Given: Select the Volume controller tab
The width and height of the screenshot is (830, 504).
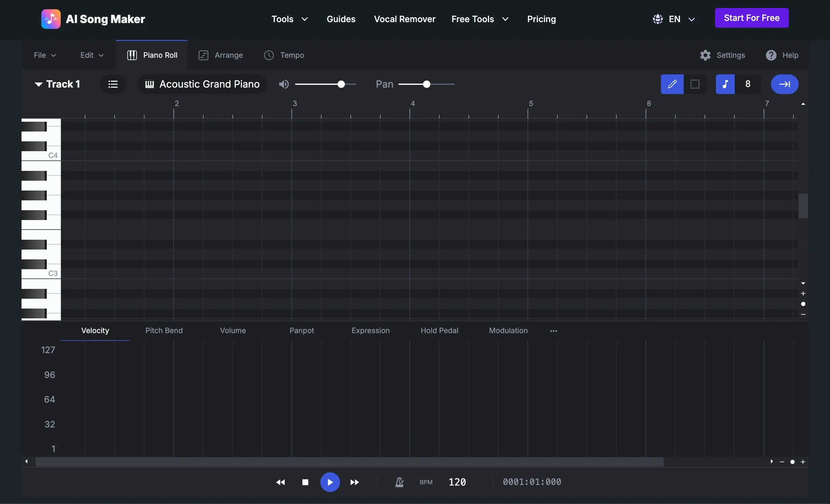Looking at the screenshot, I should (233, 331).
